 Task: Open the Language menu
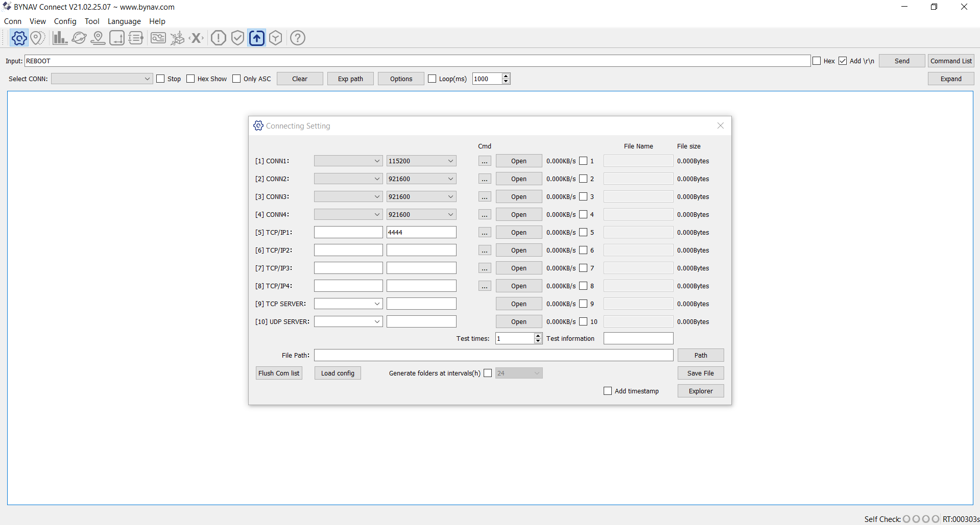(x=124, y=21)
